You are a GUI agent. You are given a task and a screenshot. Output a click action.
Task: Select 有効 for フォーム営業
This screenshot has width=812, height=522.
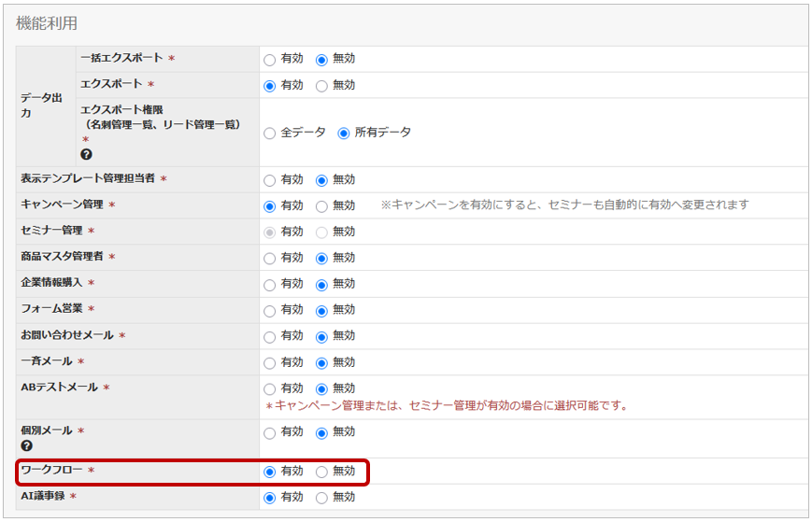(x=270, y=310)
